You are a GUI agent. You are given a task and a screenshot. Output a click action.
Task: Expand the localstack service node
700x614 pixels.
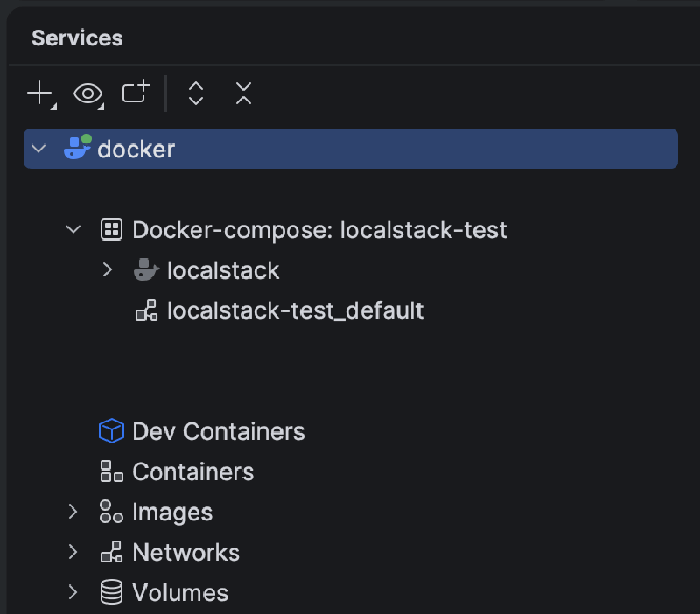click(x=108, y=270)
